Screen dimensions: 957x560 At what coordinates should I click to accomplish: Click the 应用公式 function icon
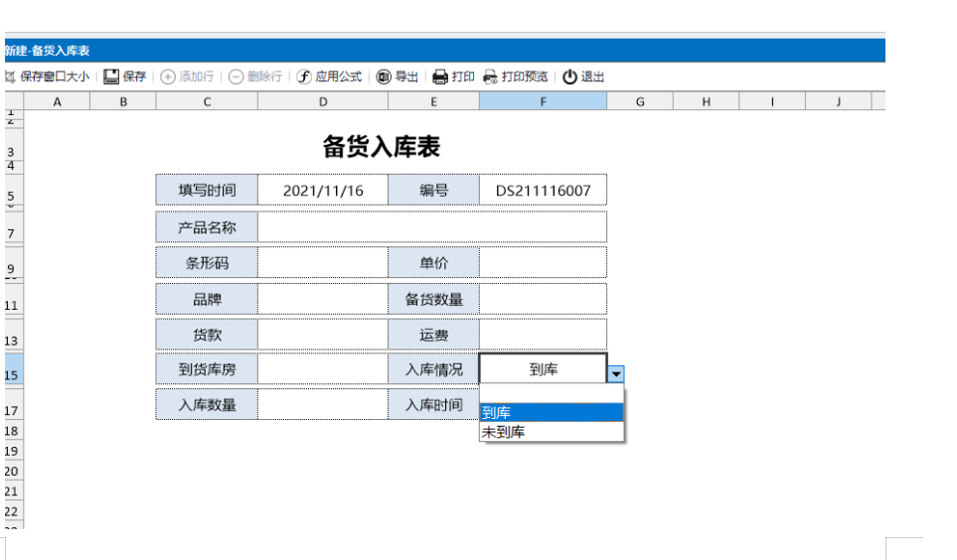(304, 76)
